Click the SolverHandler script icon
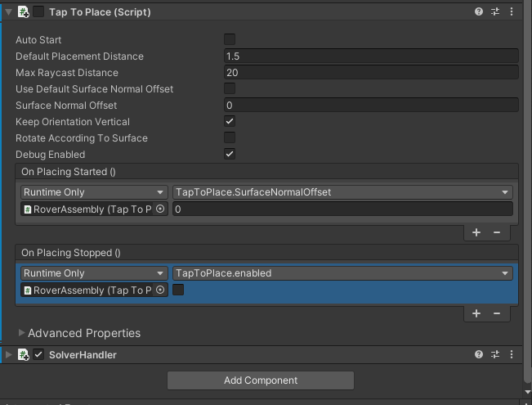Image resolution: width=532 pixels, height=405 pixels. 24,355
